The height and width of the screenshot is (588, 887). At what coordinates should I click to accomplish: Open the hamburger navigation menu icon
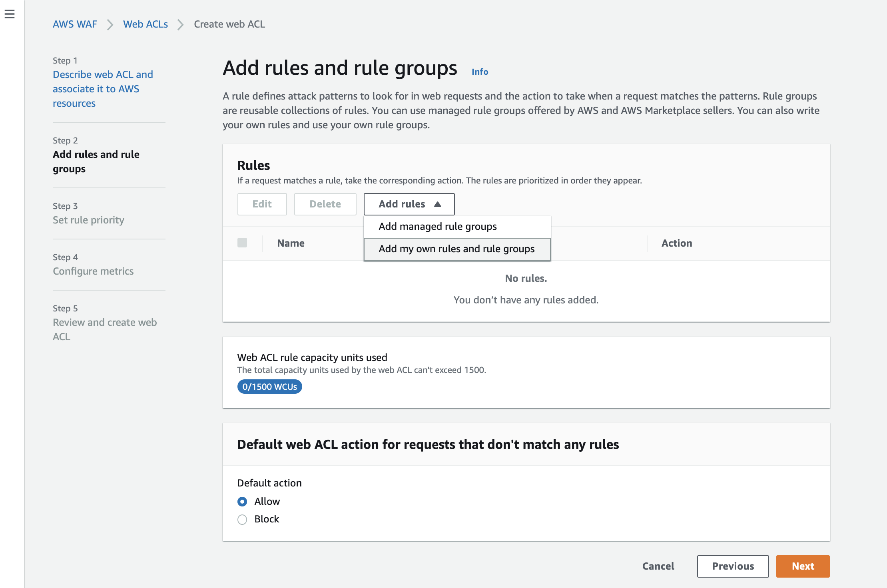click(x=10, y=14)
